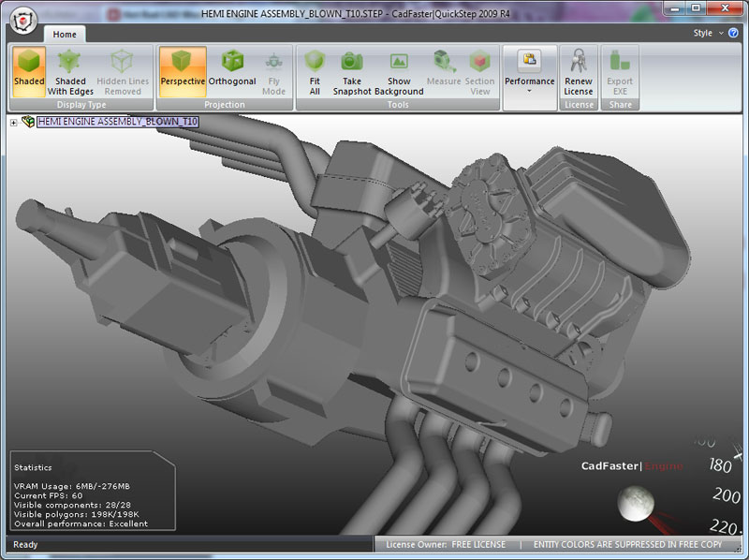The width and height of the screenshot is (749, 560).
Task: Open the Section View tool
Action: tap(480, 71)
